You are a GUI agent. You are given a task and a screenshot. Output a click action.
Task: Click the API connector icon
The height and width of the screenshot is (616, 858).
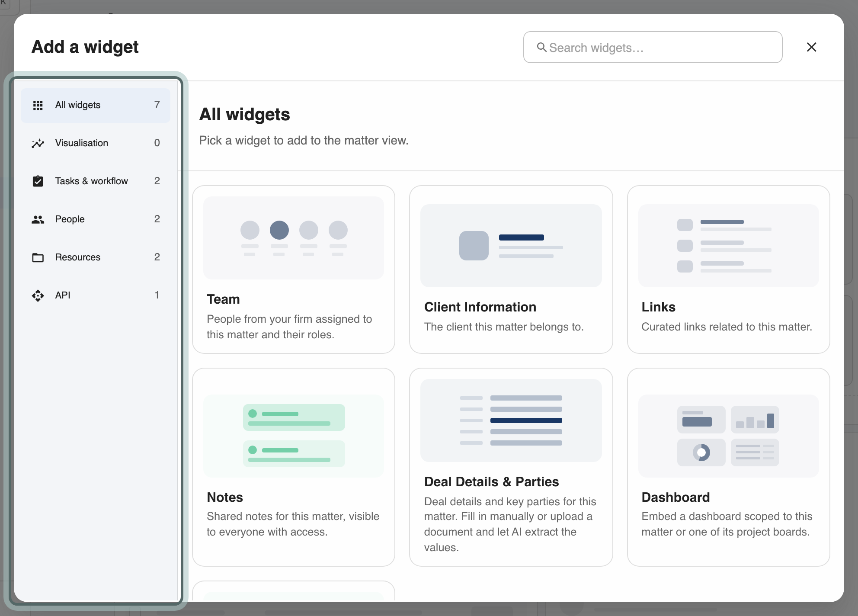(38, 295)
